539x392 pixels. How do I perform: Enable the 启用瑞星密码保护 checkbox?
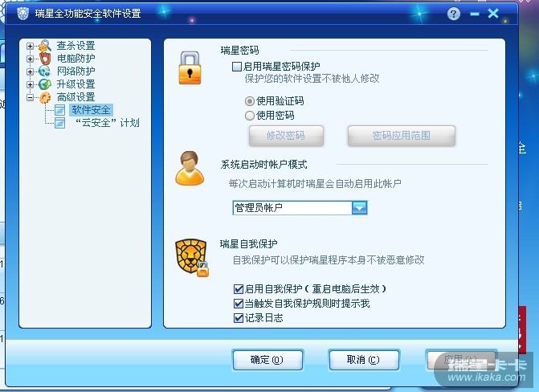(236, 67)
